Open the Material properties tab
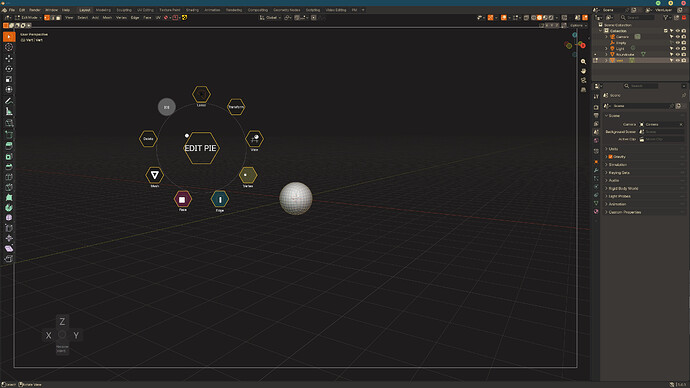 click(x=596, y=211)
